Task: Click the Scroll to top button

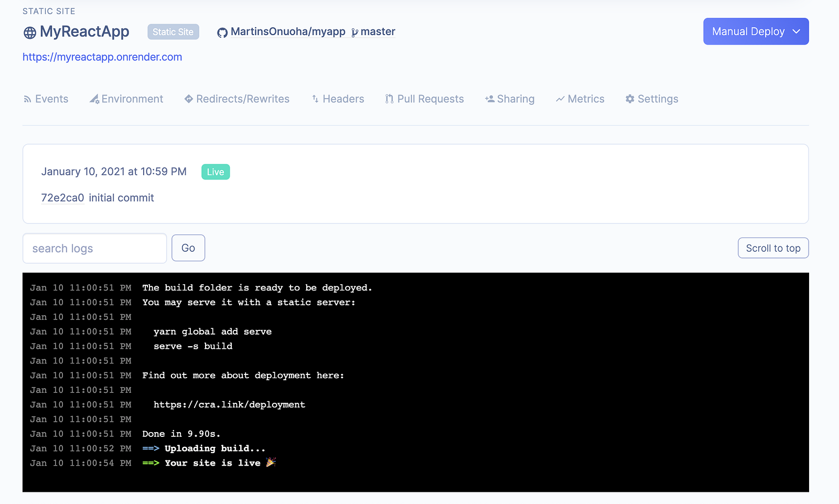Action: click(773, 248)
